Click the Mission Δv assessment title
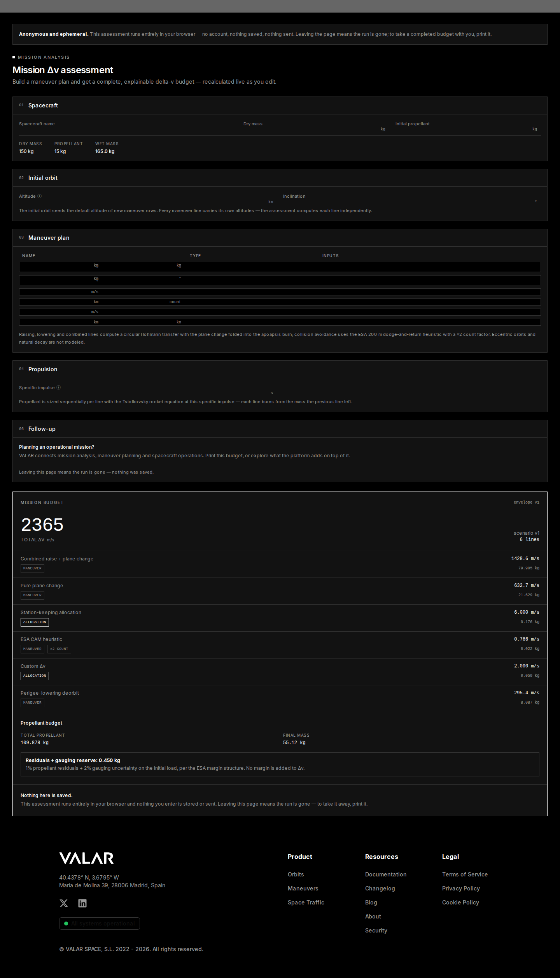Image resolution: width=560 pixels, height=978 pixels. click(x=63, y=70)
